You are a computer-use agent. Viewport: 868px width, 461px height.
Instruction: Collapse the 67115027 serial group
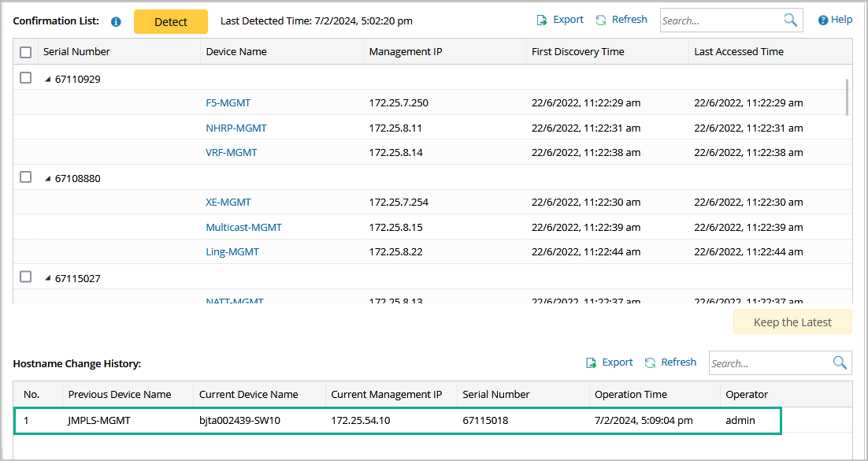(x=47, y=278)
